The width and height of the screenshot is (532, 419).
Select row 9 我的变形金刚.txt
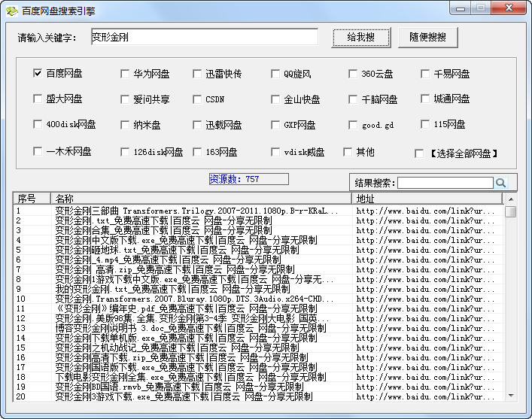coord(258,289)
